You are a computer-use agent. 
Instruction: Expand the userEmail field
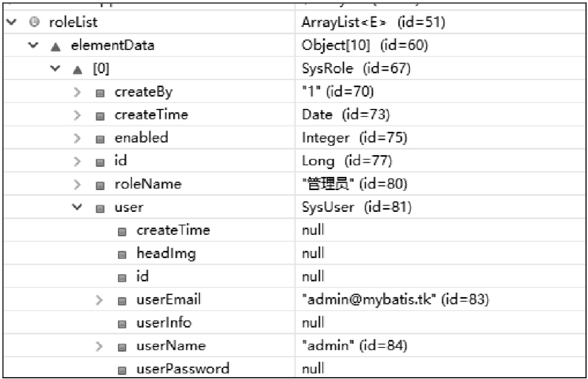99,300
